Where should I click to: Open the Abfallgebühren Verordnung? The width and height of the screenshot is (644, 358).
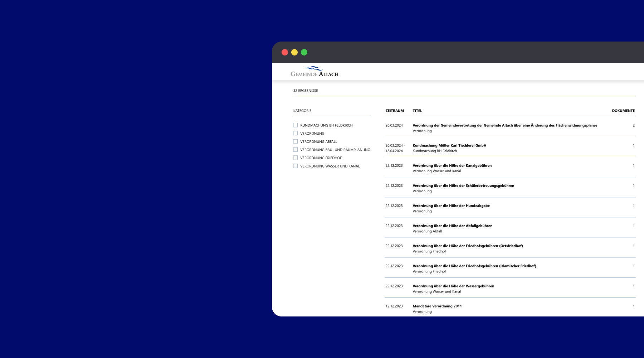point(452,226)
